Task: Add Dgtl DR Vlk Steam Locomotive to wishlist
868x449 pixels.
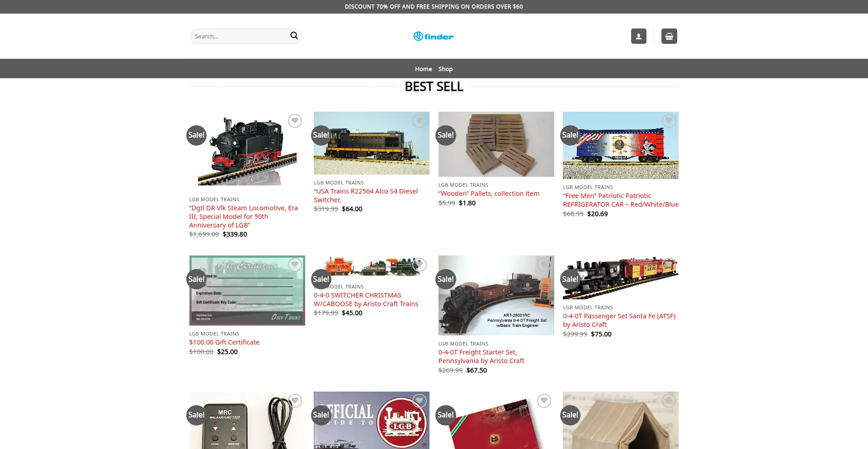Action: point(295,121)
